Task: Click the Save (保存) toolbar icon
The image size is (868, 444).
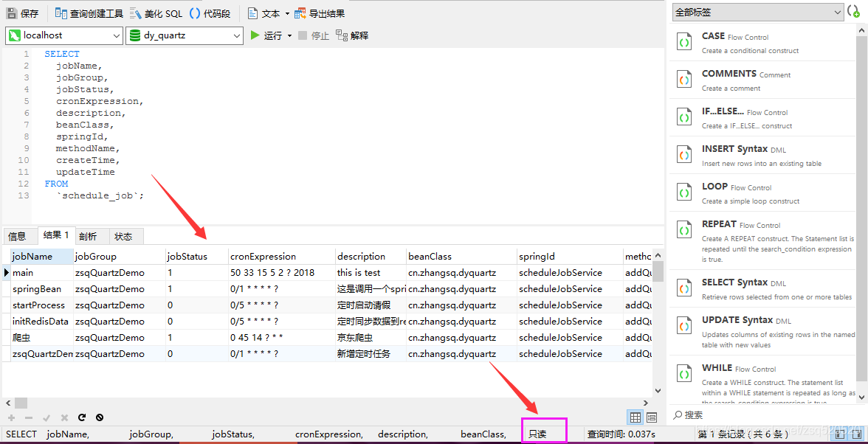Action: tap(22, 13)
